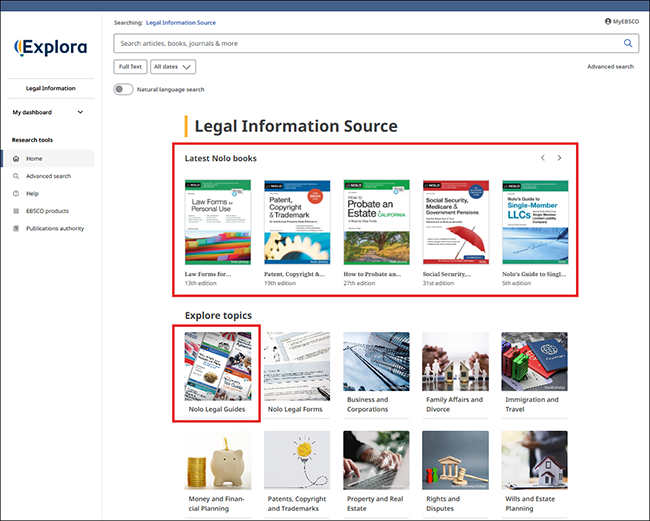This screenshot has width=650, height=521.
Task: Open Property and Real Estate topic image
Action: pos(376,460)
